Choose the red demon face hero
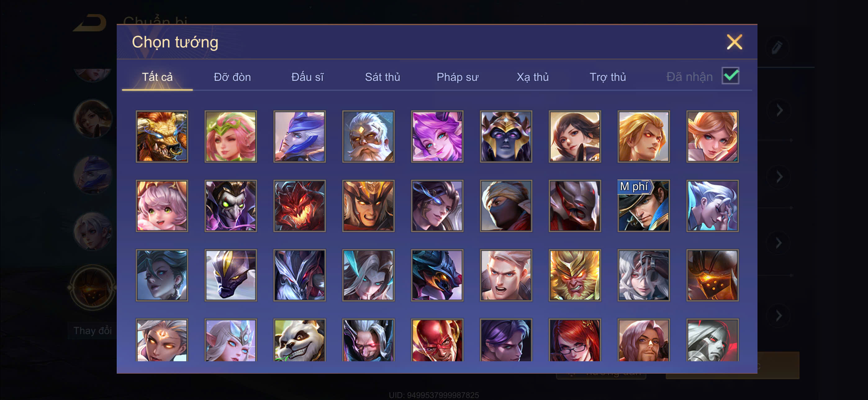 (x=299, y=206)
